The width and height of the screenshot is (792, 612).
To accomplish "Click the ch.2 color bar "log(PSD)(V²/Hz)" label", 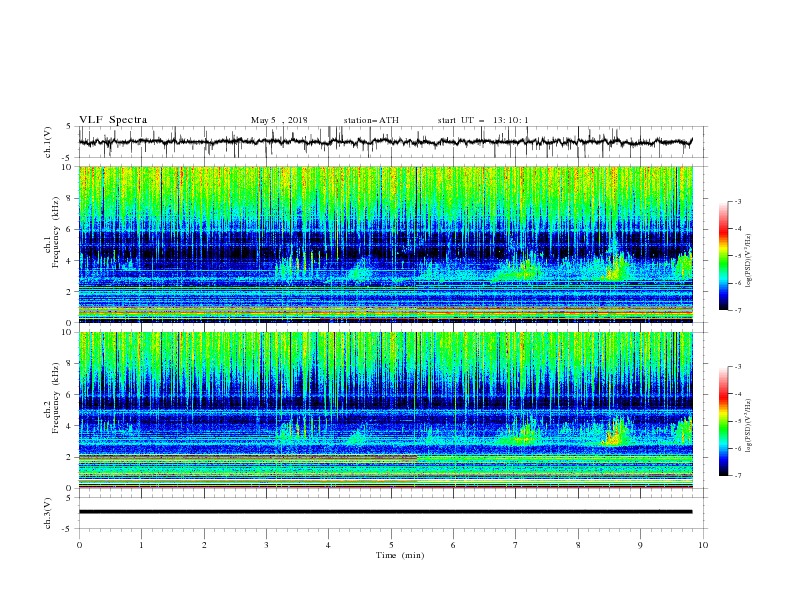I will pos(748,426).
